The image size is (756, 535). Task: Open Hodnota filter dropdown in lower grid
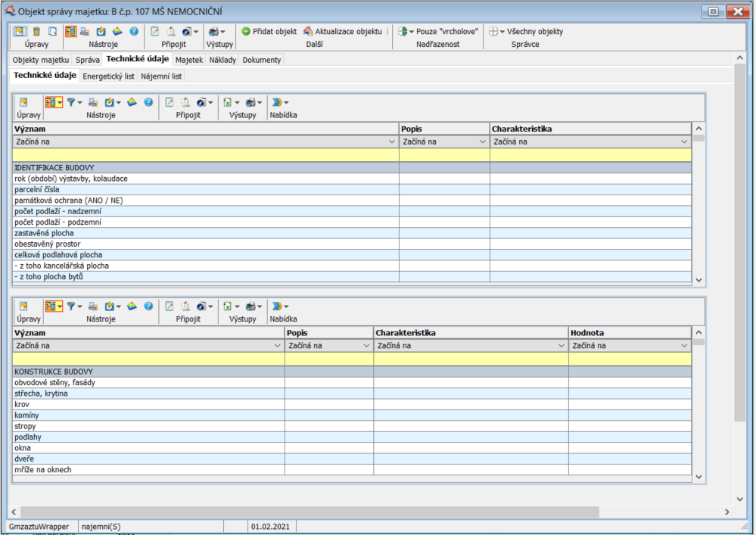tap(684, 346)
